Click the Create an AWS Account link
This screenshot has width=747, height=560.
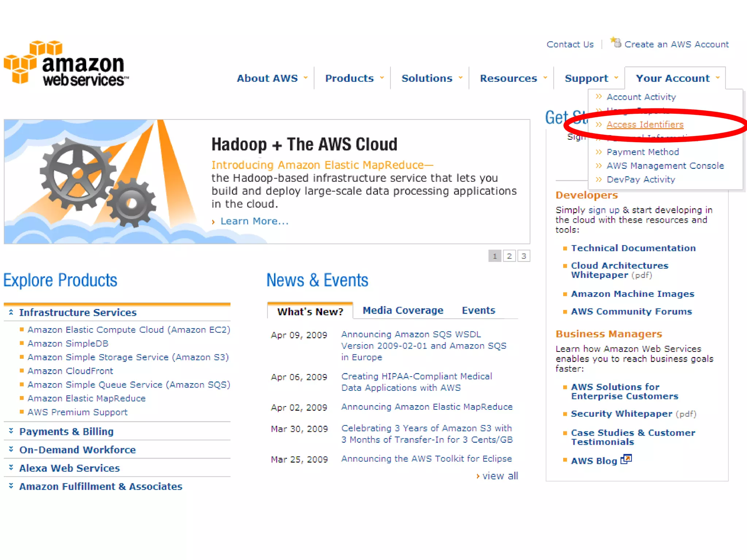pyautogui.click(x=677, y=44)
